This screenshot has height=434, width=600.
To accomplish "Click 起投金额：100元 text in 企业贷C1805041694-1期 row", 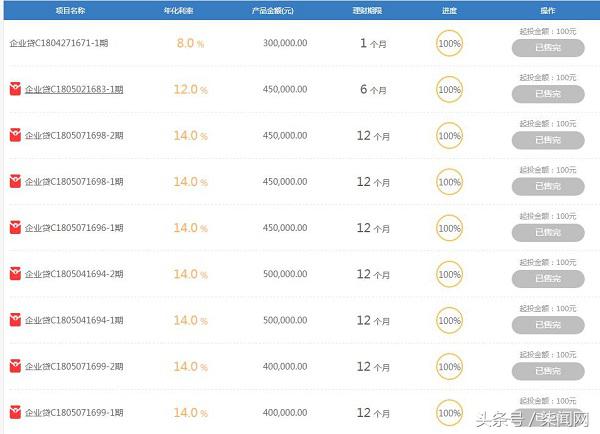I will coord(548,308).
